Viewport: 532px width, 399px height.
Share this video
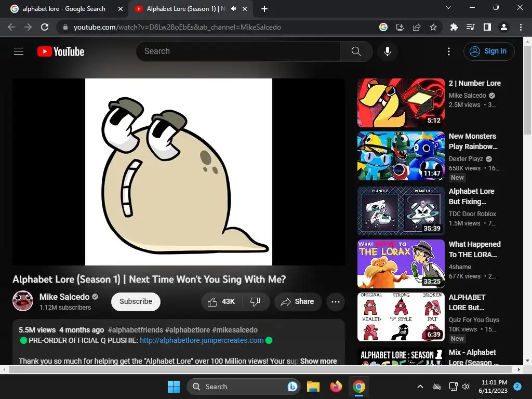[x=298, y=302]
